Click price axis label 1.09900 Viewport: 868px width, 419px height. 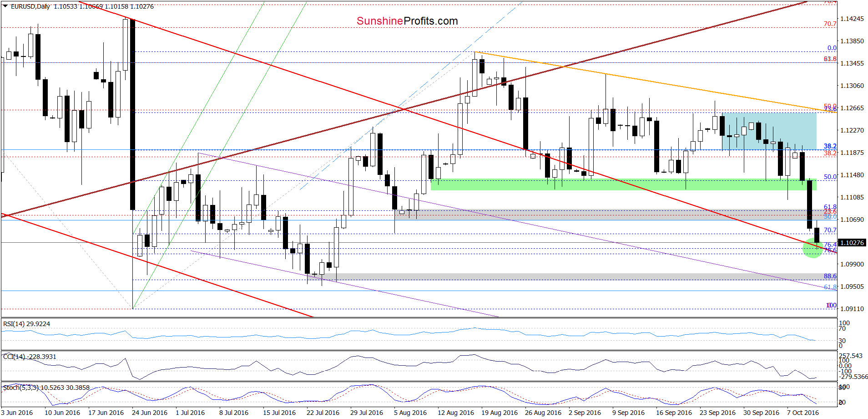tap(852, 264)
